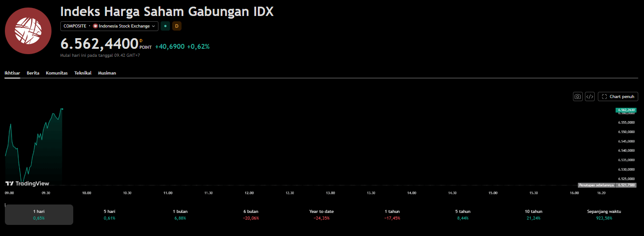Click the +0,62% percentage change
The image size is (644, 236).
click(198, 46)
